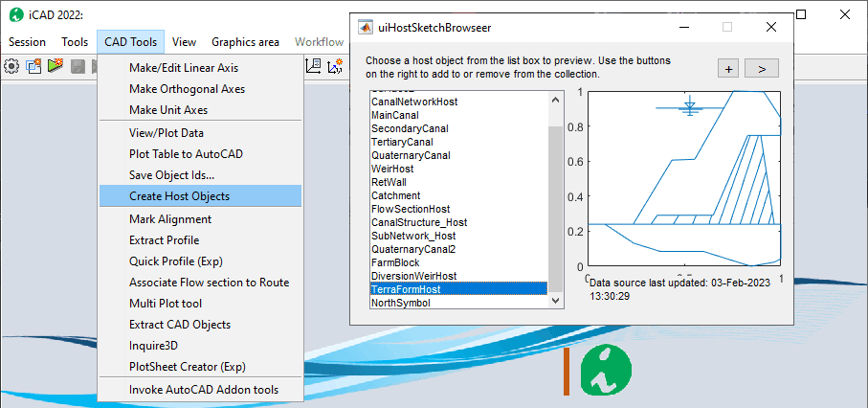The width and height of the screenshot is (868, 408).
Task: Click the host list scrollbar thumb
Action: tap(555, 198)
